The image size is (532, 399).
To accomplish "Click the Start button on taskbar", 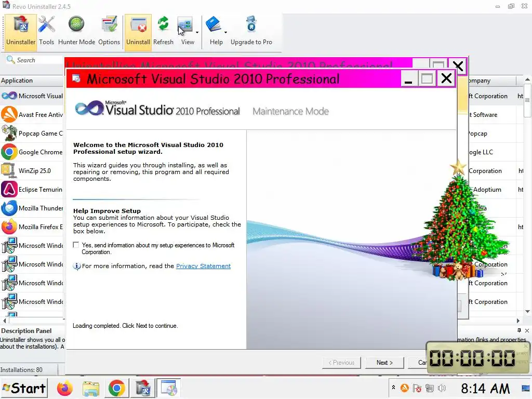I will (x=24, y=388).
